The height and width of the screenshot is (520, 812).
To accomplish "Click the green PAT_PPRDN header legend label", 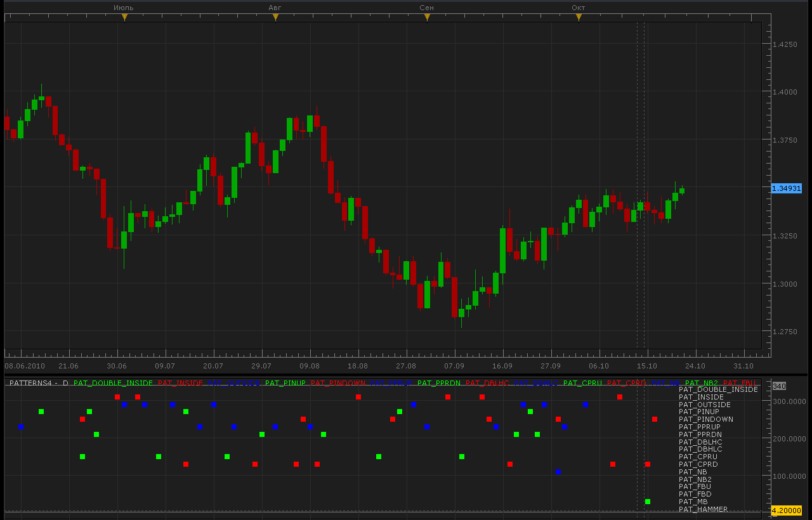I will coord(439,383).
